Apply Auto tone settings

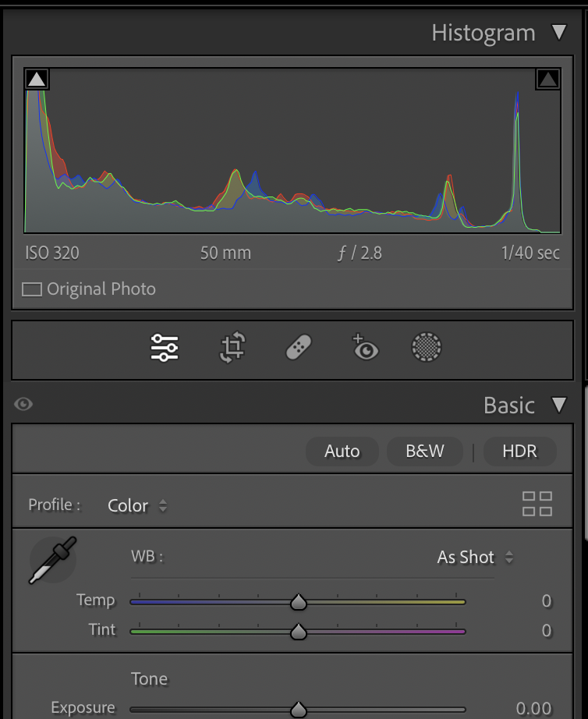click(x=342, y=451)
